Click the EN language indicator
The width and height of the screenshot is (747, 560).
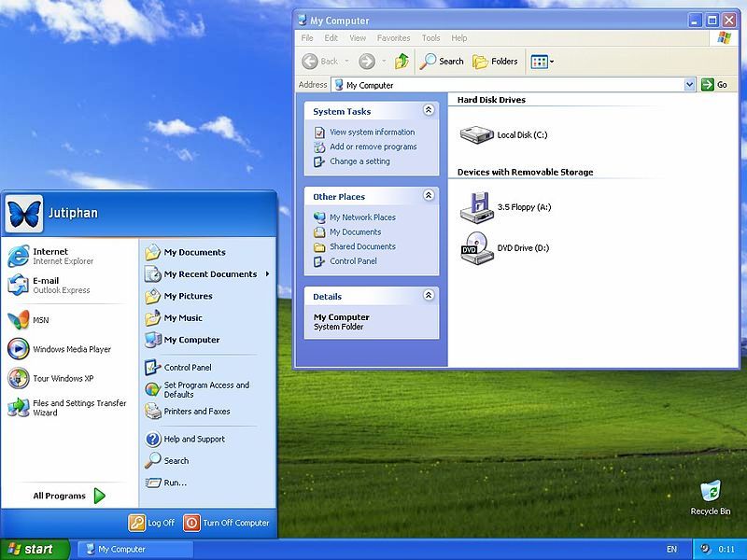coord(671,550)
